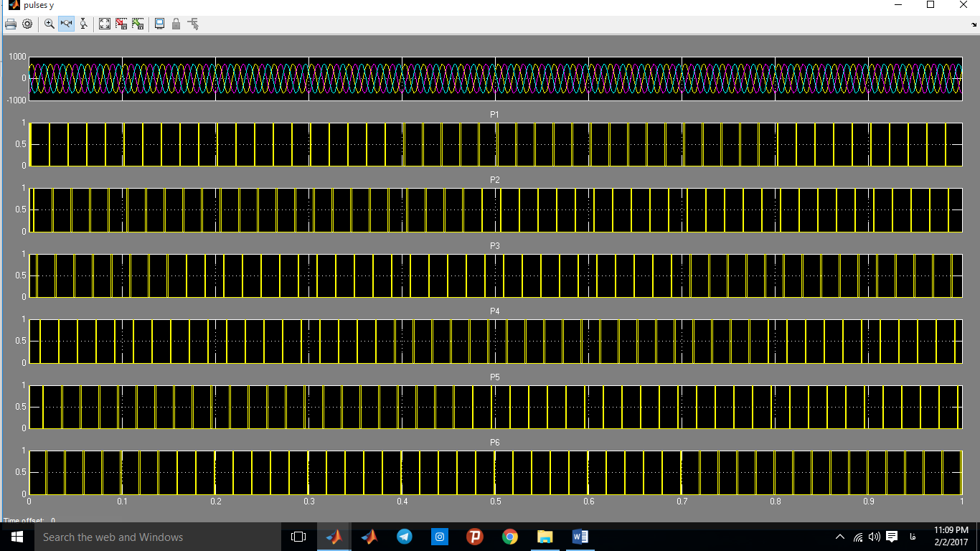Image resolution: width=980 pixels, height=551 pixels.
Task: Click the Print icon in scope toolbar
Action: tap(11, 24)
